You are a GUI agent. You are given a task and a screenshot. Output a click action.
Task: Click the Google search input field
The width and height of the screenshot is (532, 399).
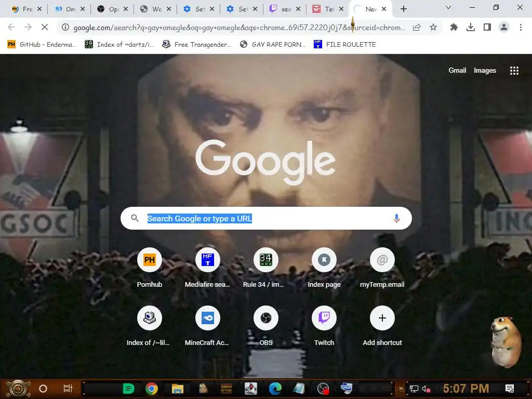pos(267,218)
